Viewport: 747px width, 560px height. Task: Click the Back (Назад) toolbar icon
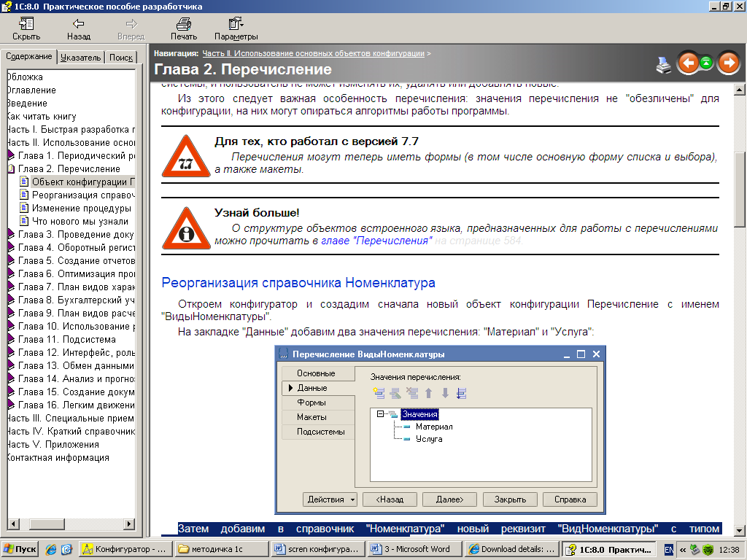coord(78,24)
